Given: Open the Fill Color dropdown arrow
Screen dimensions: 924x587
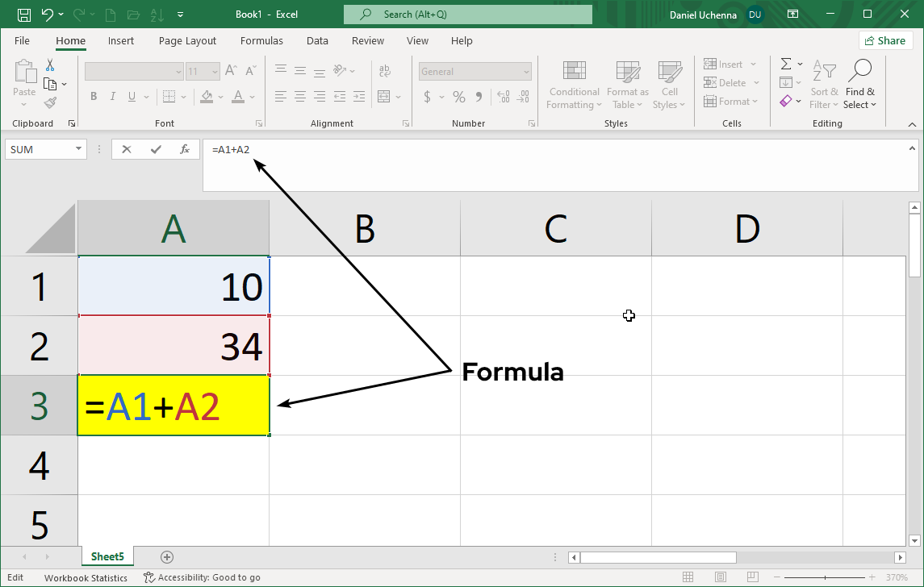Looking at the screenshot, I should pyautogui.click(x=221, y=96).
